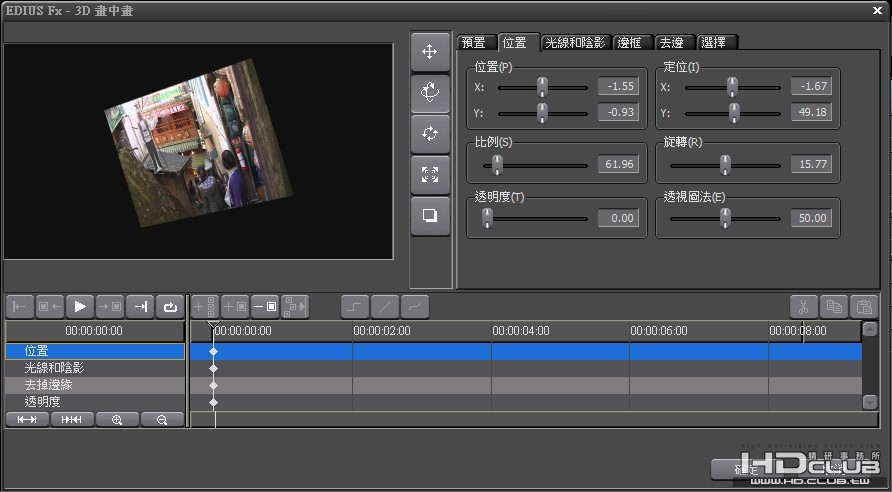Edit 定位 Y value field 49.18
Image resolution: width=892 pixels, height=492 pixels.
pyautogui.click(x=811, y=112)
